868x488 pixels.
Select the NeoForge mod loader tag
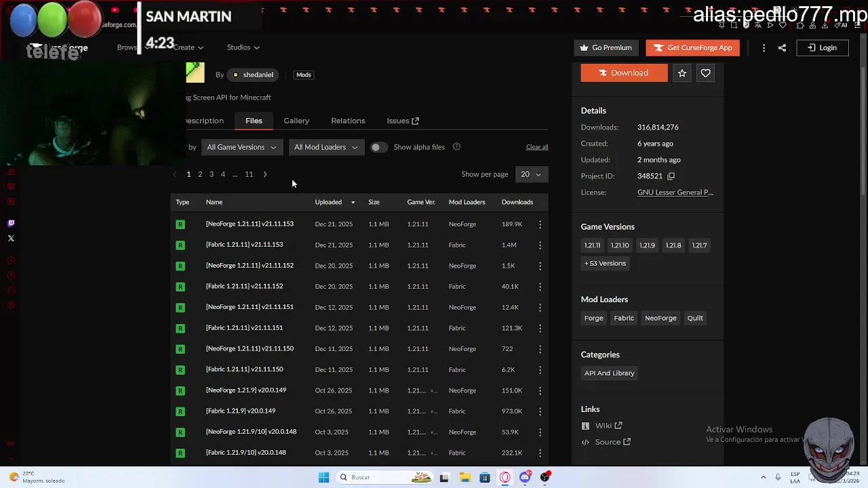[x=660, y=318]
